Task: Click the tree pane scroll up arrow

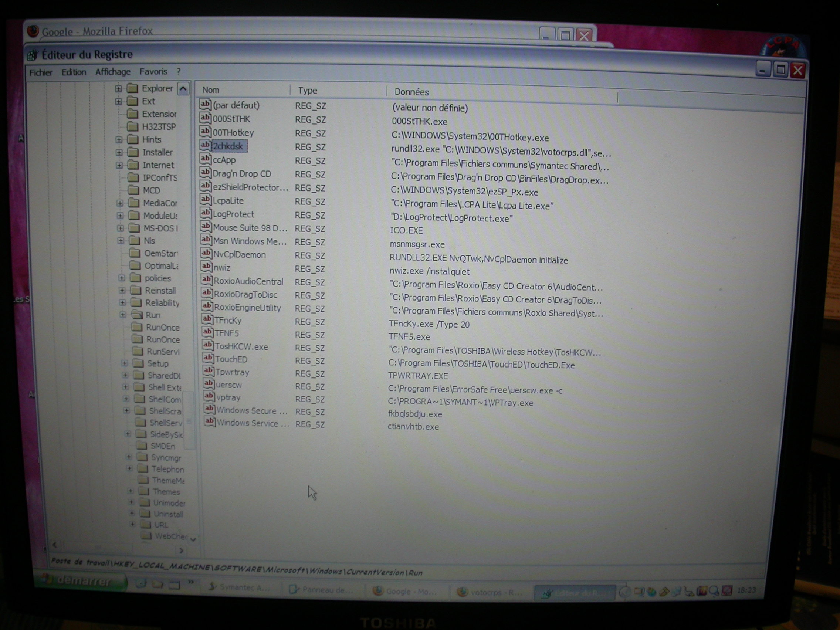Action: 183,89
